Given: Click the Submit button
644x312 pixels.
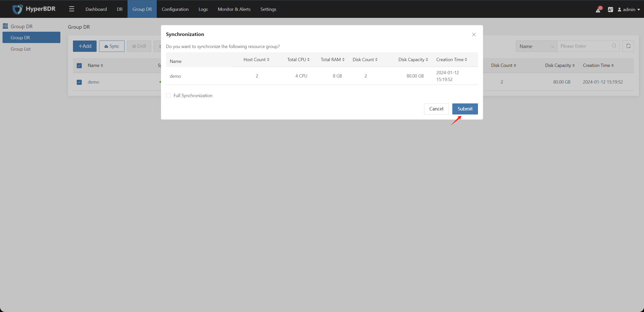Looking at the screenshot, I should [465, 109].
